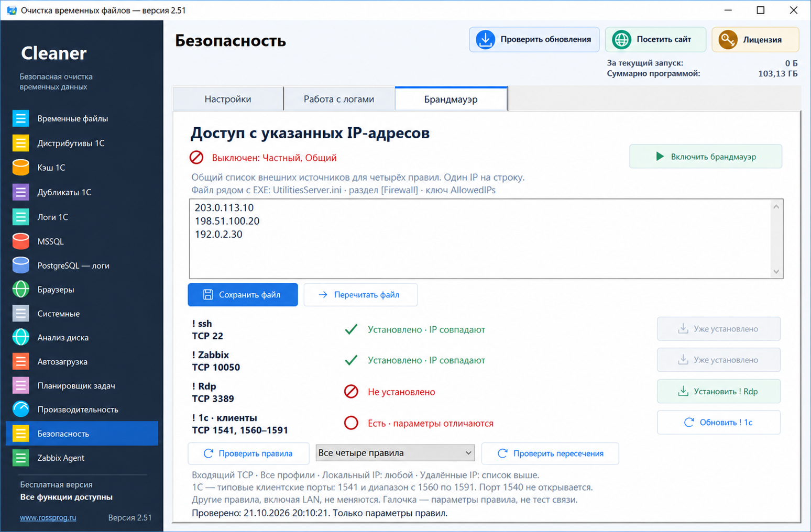Image resolution: width=811 pixels, height=532 pixels.
Task: Click the IP list scrollbar down arrow
Action: click(x=776, y=272)
